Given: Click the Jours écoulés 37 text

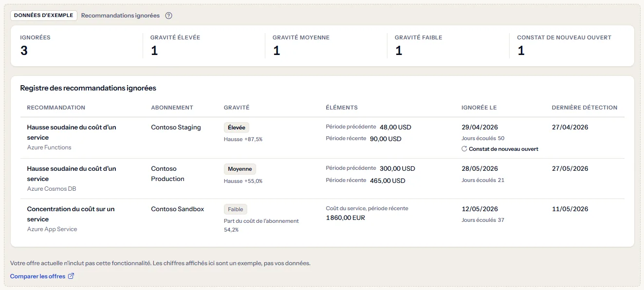Looking at the screenshot, I should coord(483,220).
